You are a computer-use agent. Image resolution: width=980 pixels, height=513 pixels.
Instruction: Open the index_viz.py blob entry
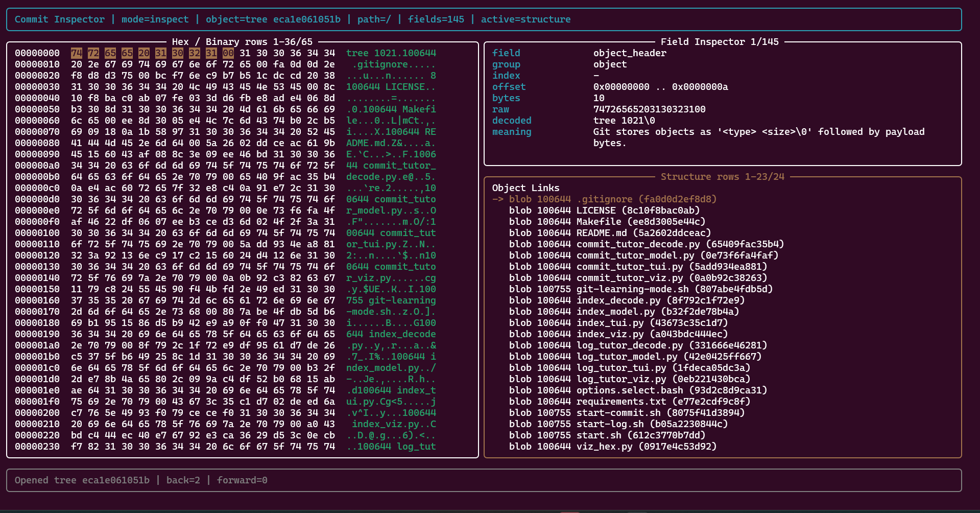point(618,334)
